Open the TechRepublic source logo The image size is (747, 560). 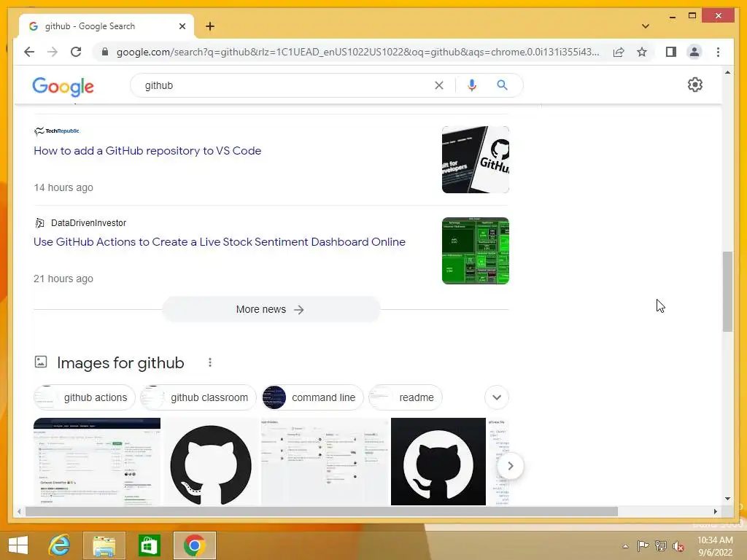point(57,131)
